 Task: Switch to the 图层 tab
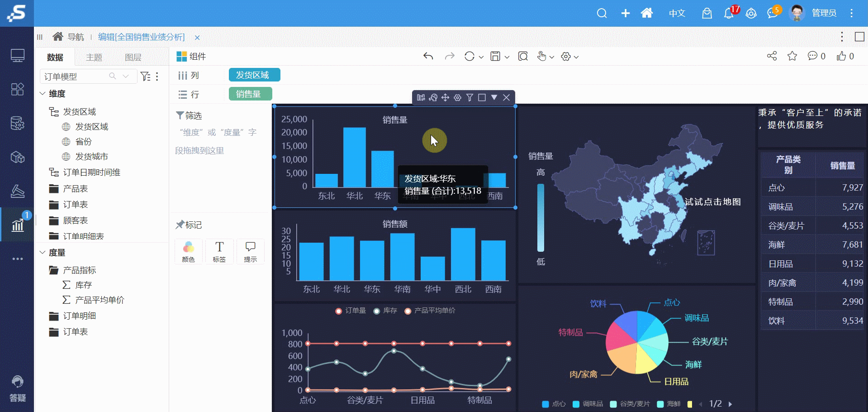(x=133, y=57)
